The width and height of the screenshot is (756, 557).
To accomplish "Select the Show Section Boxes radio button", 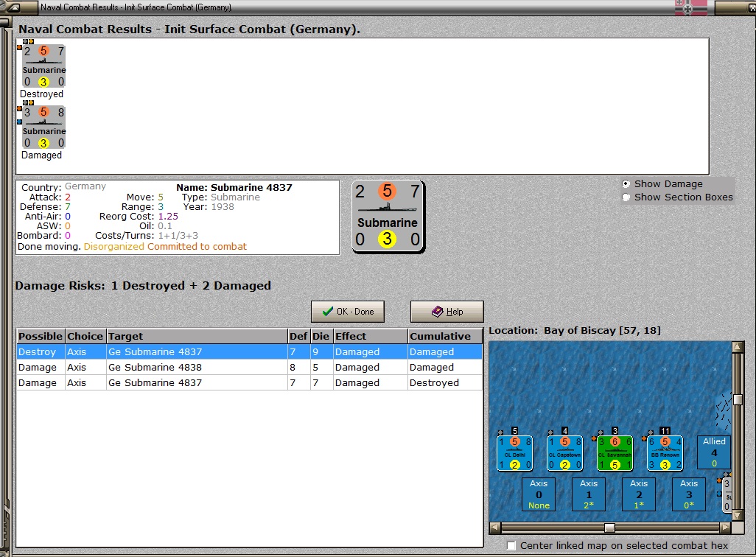I will coord(626,197).
